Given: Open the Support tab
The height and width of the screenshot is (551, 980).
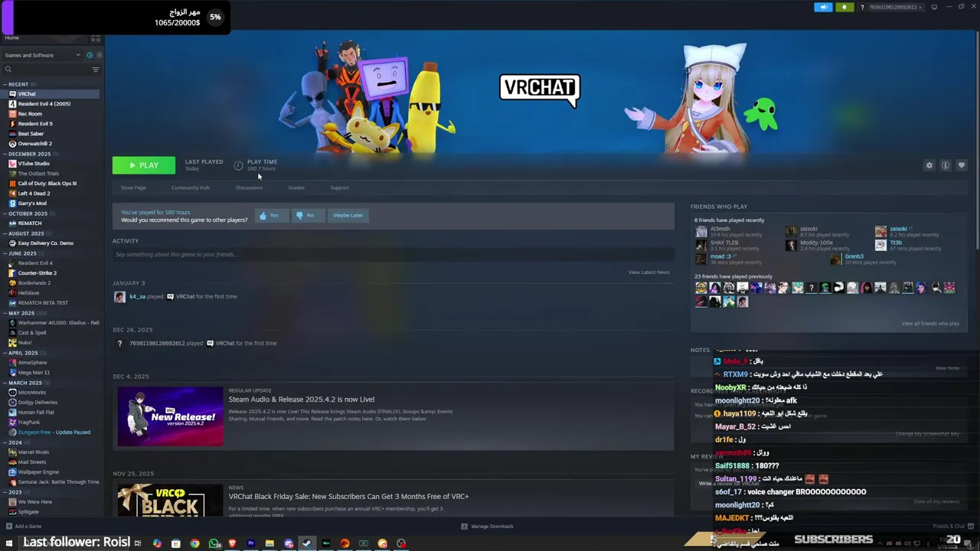Looking at the screenshot, I should pyautogui.click(x=339, y=187).
